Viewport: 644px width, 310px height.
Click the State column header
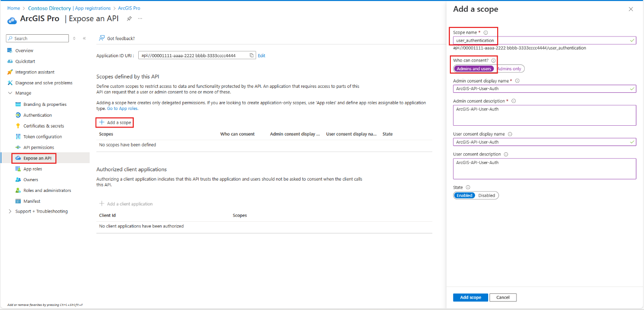point(387,134)
